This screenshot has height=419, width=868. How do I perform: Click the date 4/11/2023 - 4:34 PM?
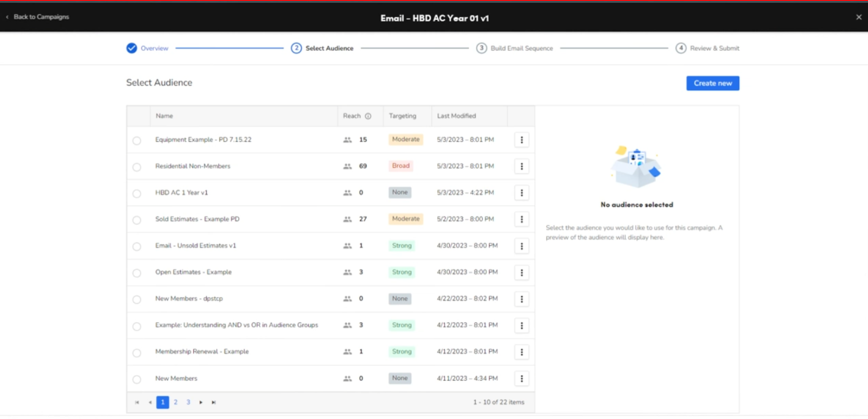tap(467, 379)
